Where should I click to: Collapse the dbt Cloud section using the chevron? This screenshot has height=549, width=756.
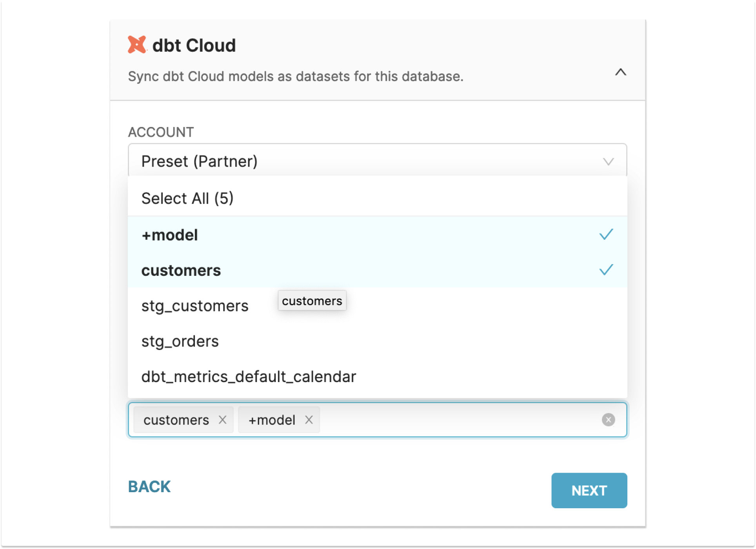tap(621, 72)
